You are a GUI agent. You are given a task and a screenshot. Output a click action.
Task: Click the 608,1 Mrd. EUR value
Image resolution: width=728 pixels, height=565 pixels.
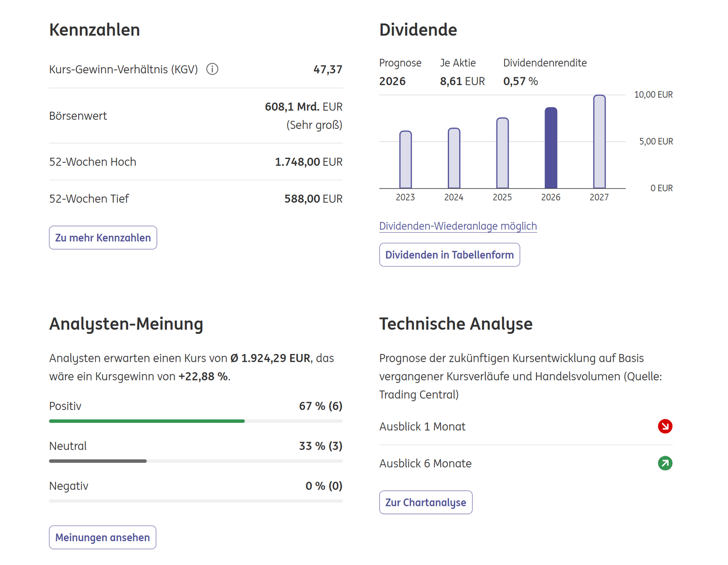pyautogui.click(x=304, y=107)
